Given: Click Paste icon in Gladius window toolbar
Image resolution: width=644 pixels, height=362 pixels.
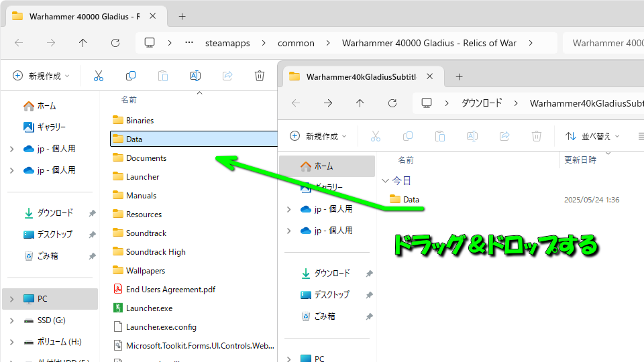Looking at the screenshot, I should click(163, 76).
